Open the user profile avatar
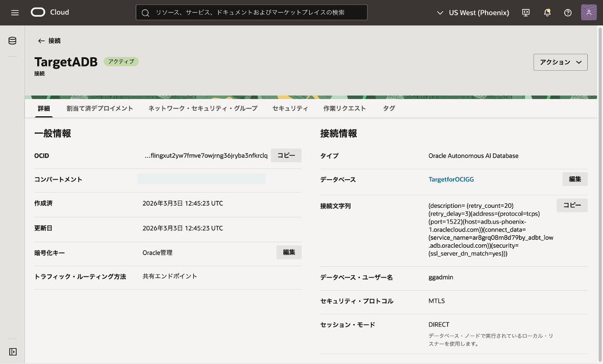 tap(588, 12)
